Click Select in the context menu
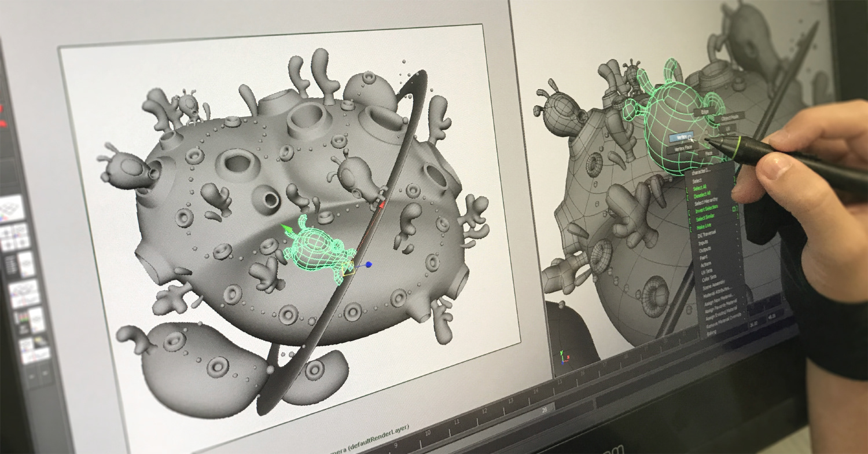 pyautogui.click(x=697, y=180)
